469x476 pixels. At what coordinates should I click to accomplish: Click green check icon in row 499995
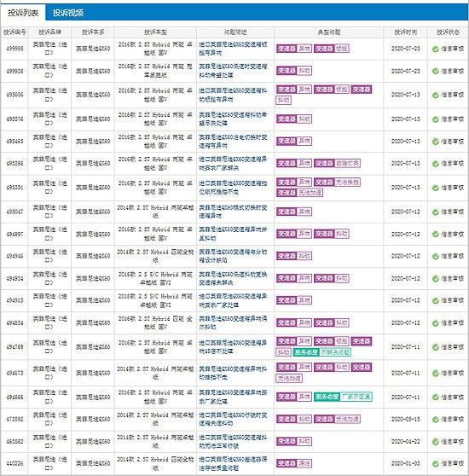[436, 49]
